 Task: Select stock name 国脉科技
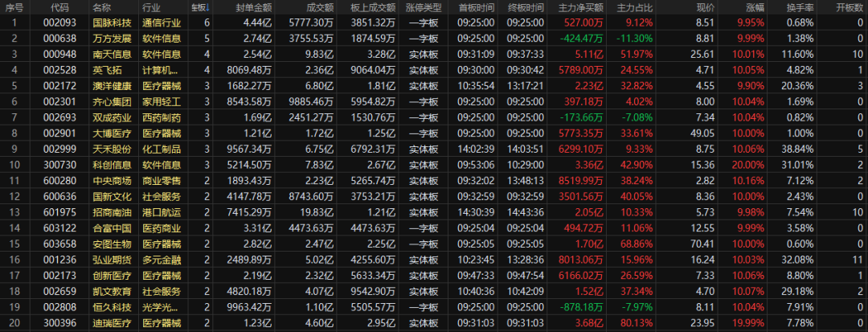[113, 23]
